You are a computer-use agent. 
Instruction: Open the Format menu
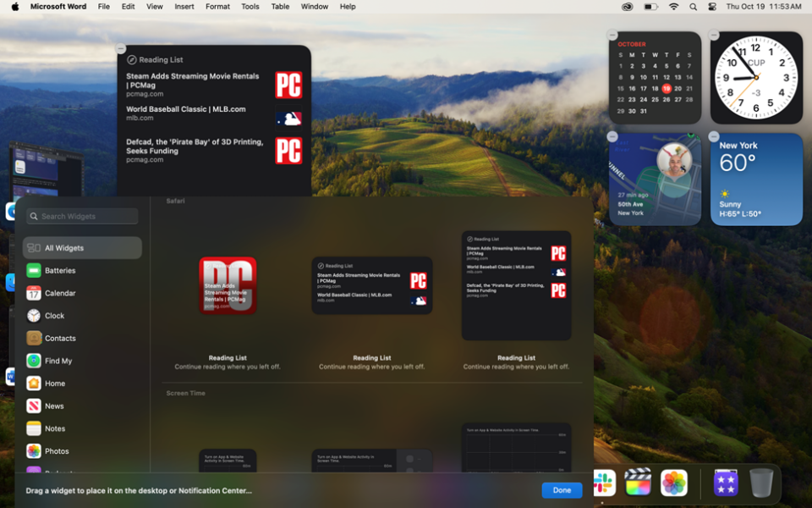(x=217, y=6)
